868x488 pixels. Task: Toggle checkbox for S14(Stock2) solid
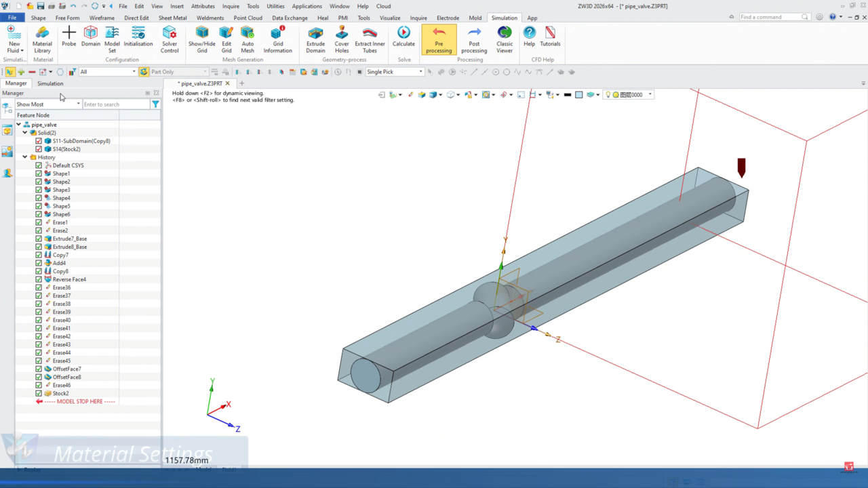click(39, 149)
